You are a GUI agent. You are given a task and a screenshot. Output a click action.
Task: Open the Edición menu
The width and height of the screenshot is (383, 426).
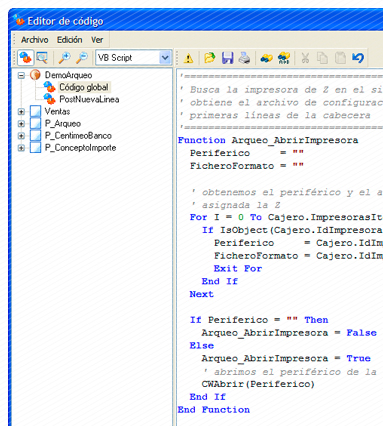pos(69,40)
